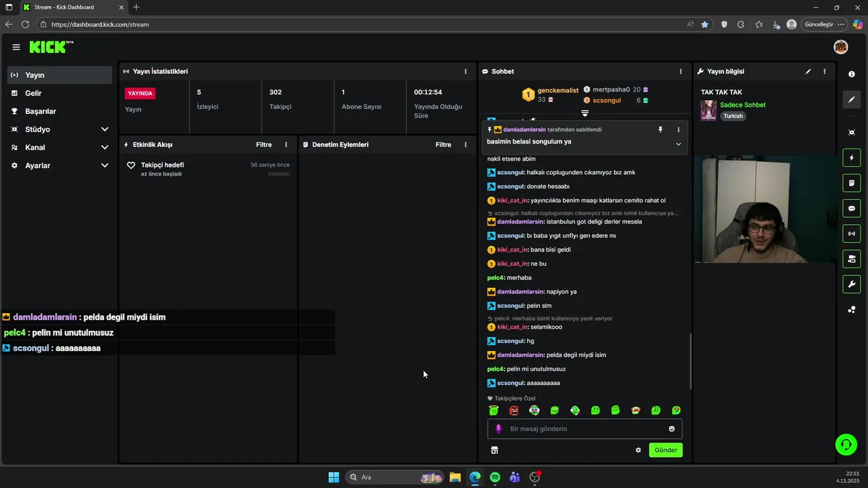Collapse the chat leaderboard arrow

pyautogui.click(x=585, y=113)
